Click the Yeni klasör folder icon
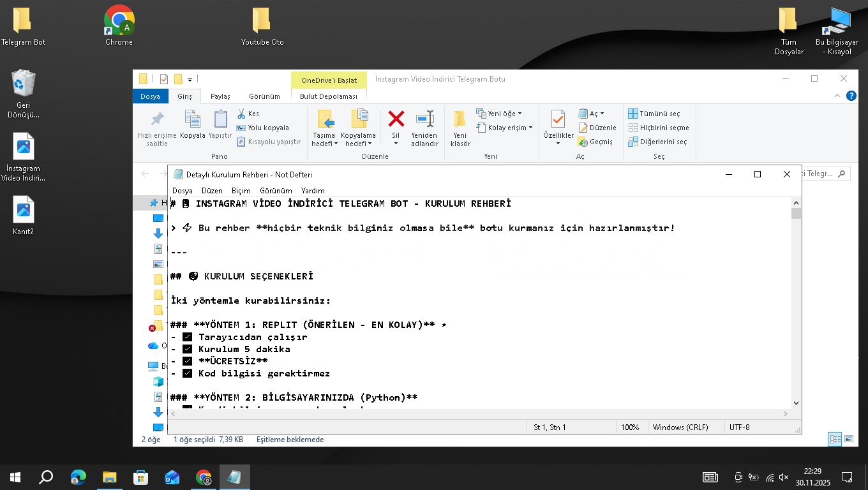The width and height of the screenshot is (868, 490). tap(460, 119)
